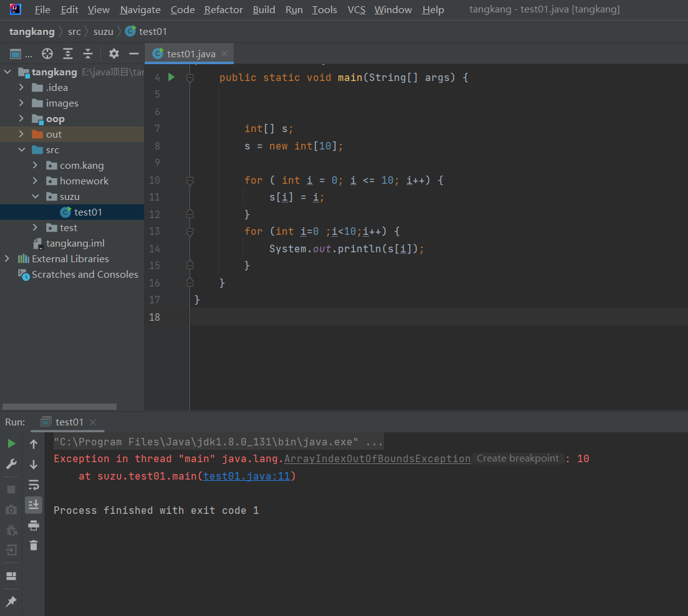
Task: Open the Refactor menu
Action: pos(223,9)
